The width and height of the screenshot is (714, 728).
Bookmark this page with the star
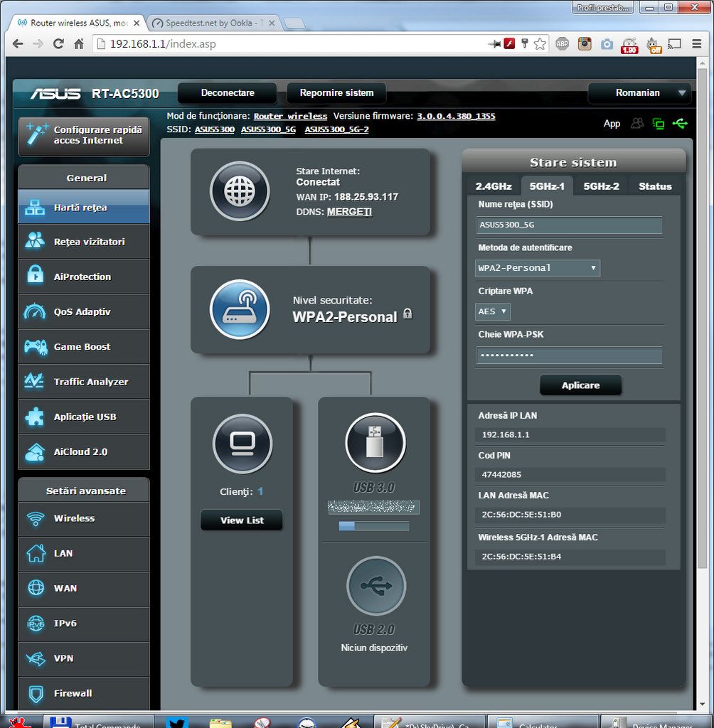(540, 43)
